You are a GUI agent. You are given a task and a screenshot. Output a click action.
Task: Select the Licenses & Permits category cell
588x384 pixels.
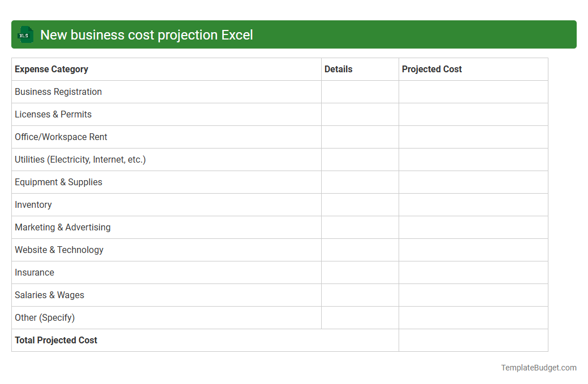click(x=53, y=114)
